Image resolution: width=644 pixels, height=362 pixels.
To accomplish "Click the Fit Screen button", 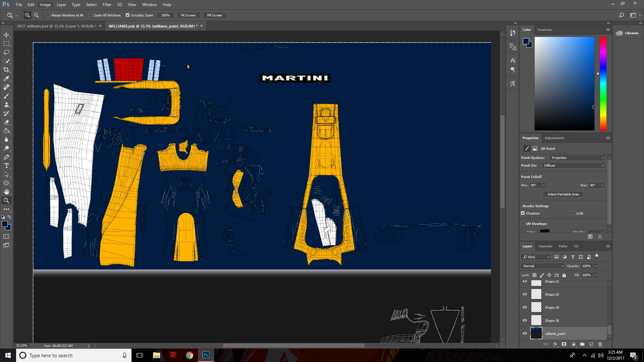I will click(x=189, y=15).
